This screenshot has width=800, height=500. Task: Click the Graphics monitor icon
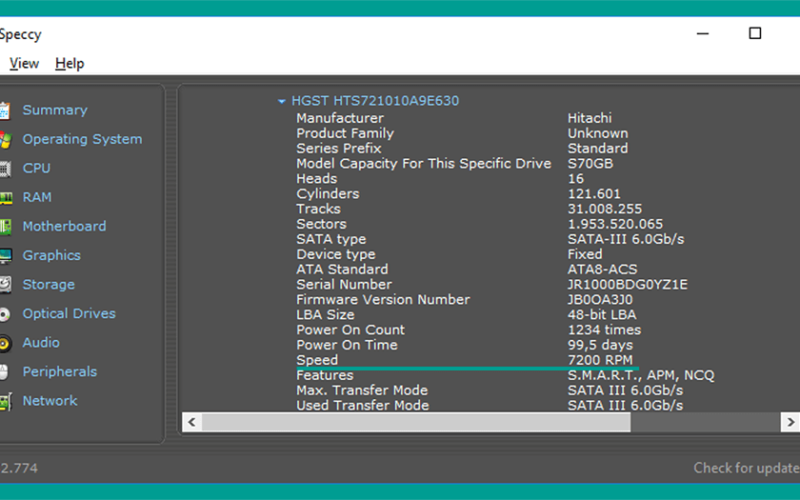6,256
